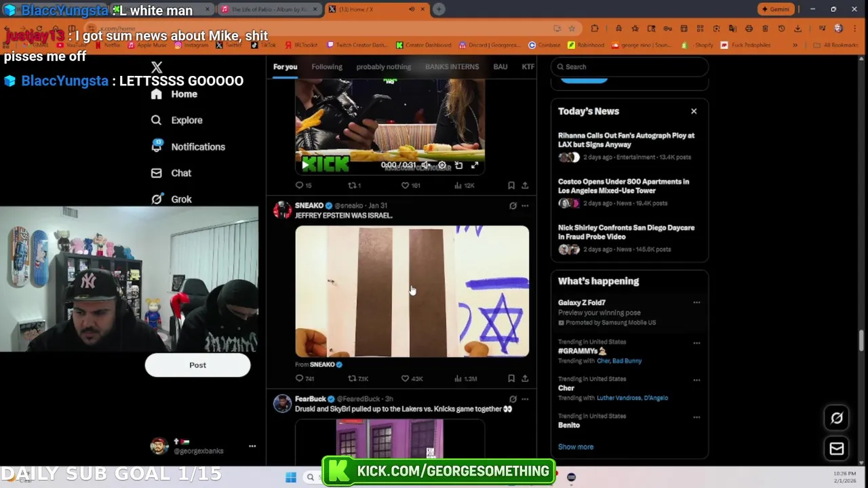Switch to the probably nothing tab
868x488 pixels.
coord(384,67)
